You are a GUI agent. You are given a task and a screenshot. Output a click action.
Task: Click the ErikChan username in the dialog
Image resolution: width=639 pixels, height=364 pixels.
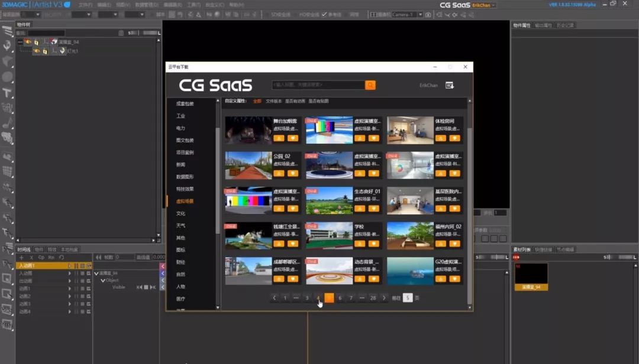428,85
